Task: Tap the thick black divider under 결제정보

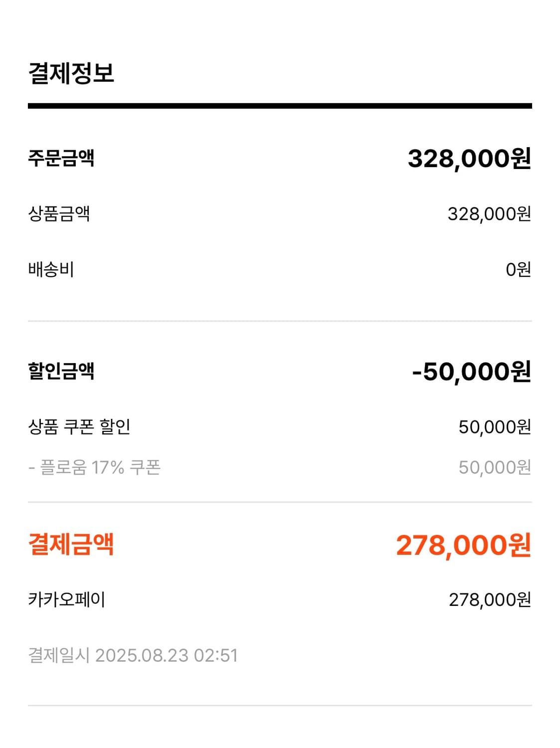Action: coord(280,106)
